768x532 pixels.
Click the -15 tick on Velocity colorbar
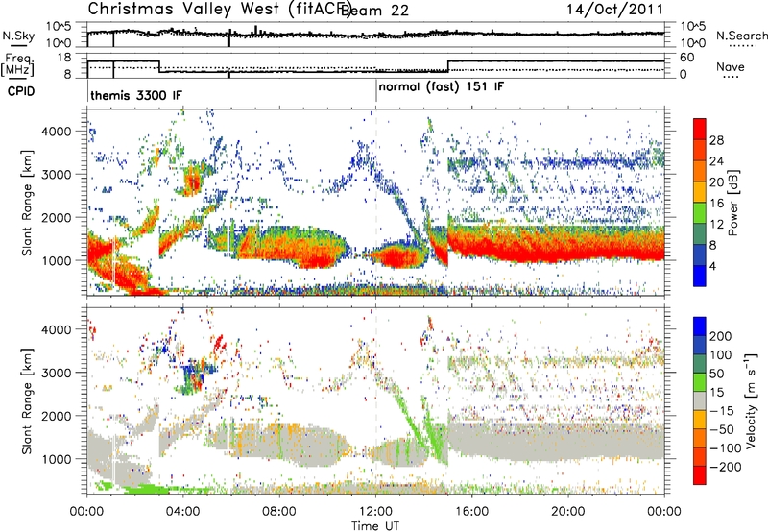tap(722, 411)
